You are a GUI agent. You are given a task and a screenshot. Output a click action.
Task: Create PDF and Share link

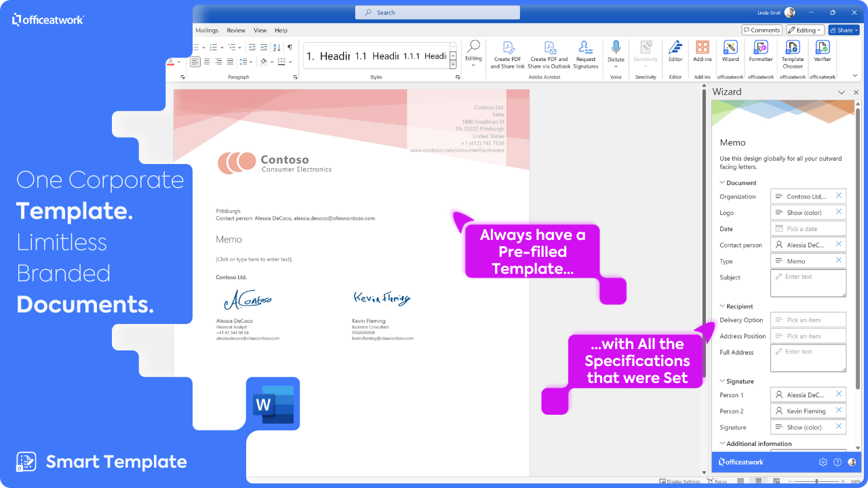[x=507, y=54]
